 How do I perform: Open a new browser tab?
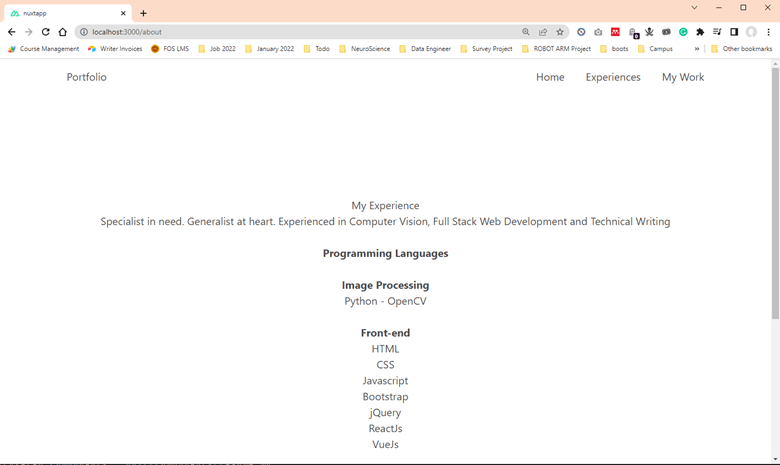point(143,13)
